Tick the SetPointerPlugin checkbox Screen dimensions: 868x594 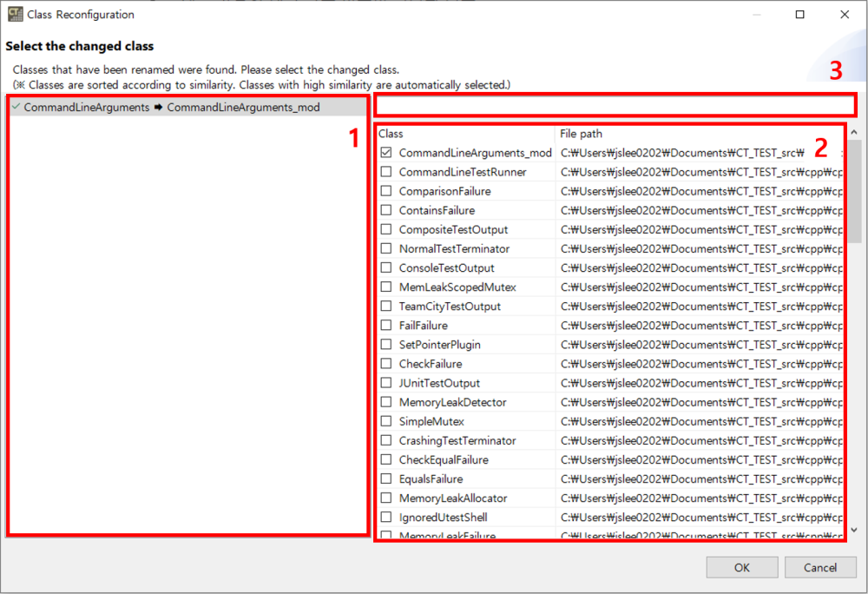pos(386,345)
